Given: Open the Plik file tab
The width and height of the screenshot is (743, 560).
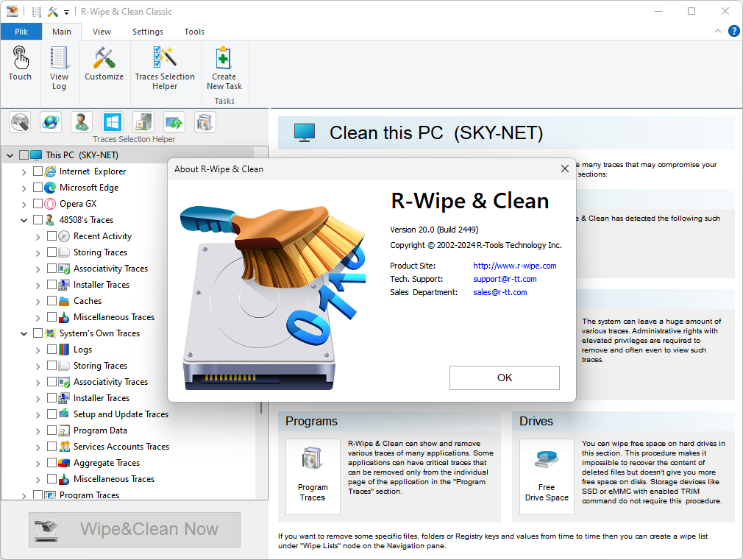Looking at the screenshot, I should point(21,32).
